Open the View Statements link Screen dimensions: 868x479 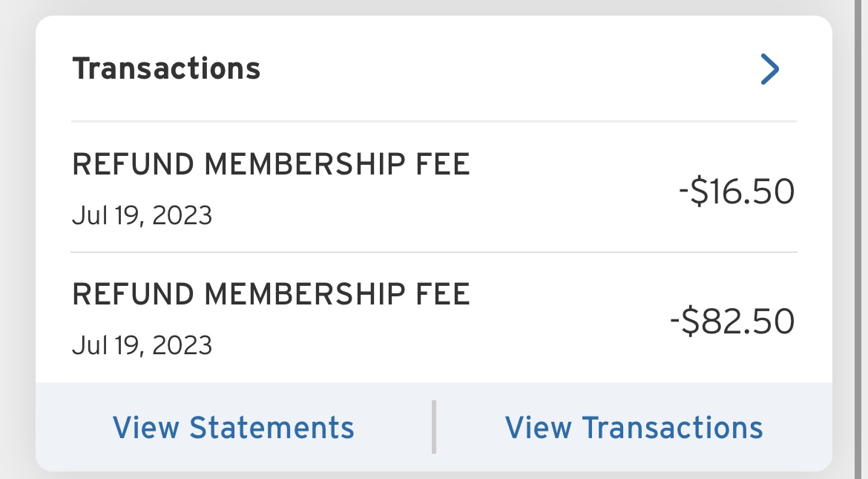click(x=234, y=428)
